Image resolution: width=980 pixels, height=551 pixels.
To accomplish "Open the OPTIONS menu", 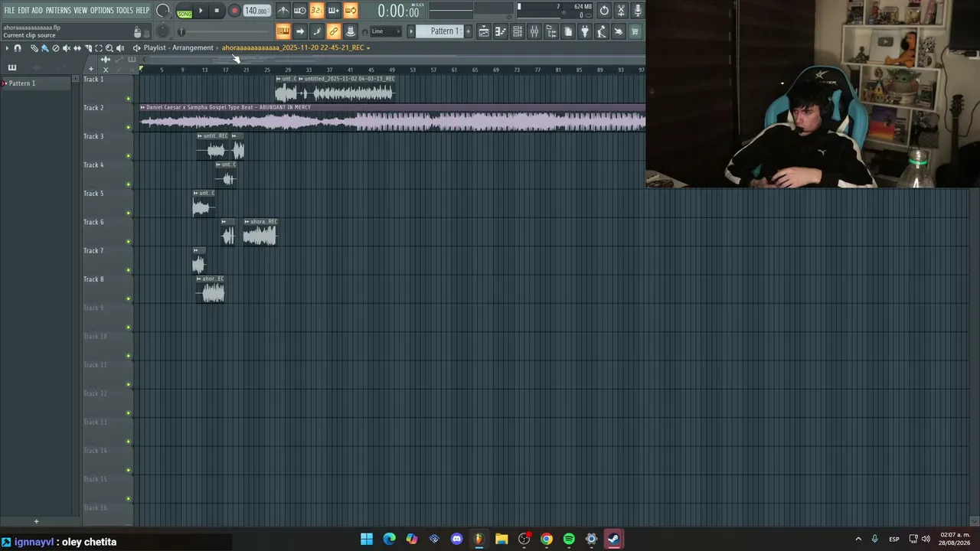I will 102,11.
